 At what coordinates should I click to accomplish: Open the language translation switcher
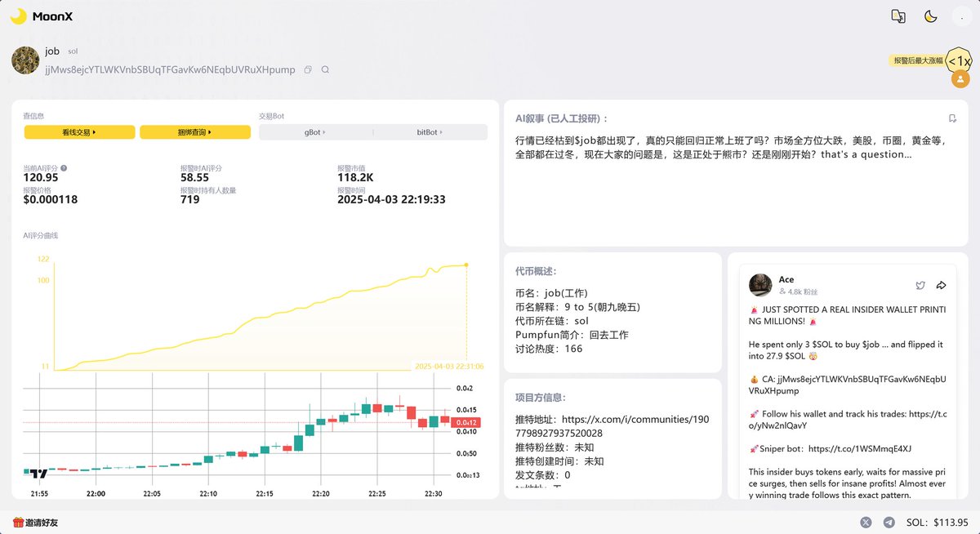pyautogui.click(x=898, y=16)
